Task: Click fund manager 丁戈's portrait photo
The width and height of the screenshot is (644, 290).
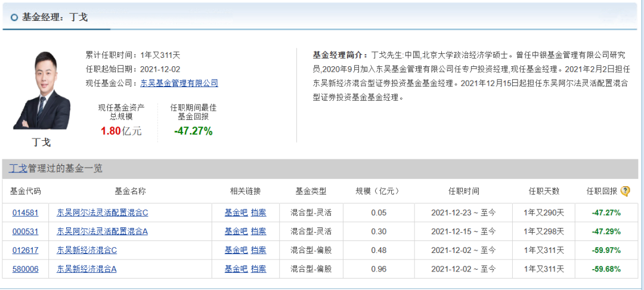Action: 41,90
